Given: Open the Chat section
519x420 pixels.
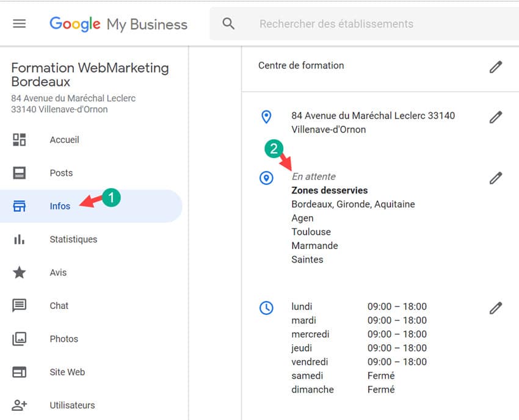Looking at the screenshot, I should pyautogui.click(x=59, y=306).
